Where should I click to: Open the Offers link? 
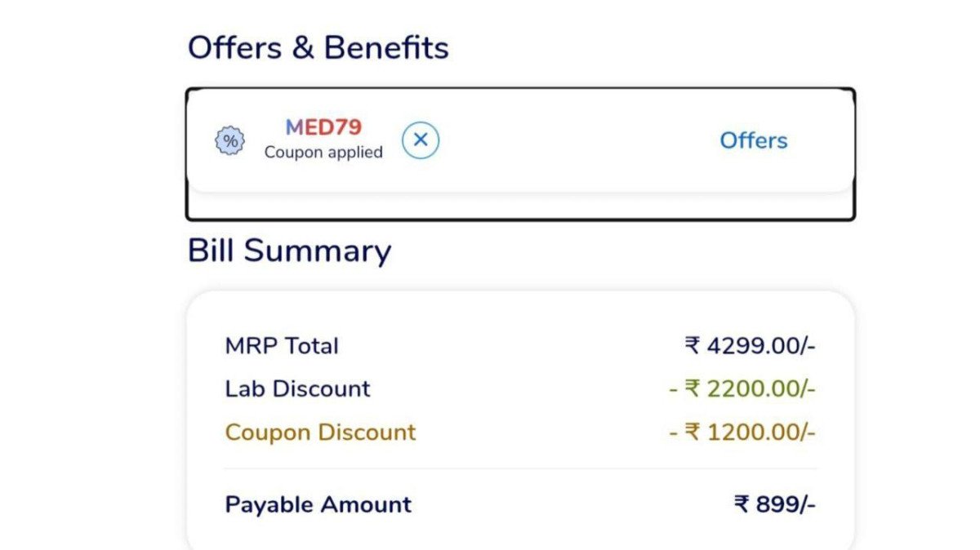[753, 140]
